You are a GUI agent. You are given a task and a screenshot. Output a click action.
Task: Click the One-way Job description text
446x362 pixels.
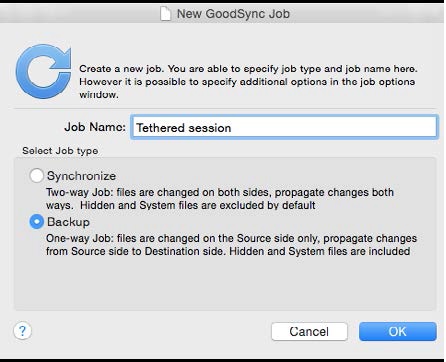click(x=231, y=245)
